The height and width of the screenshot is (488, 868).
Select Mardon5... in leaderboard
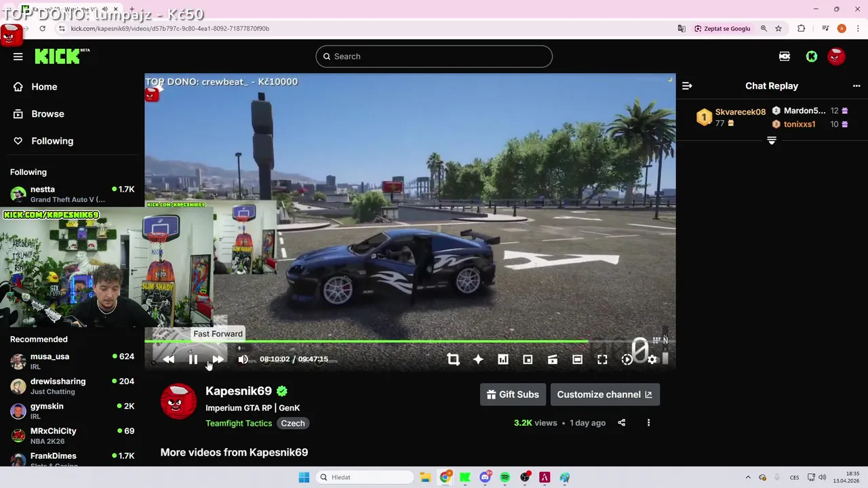pyautogui.click(x=804, y=110)
